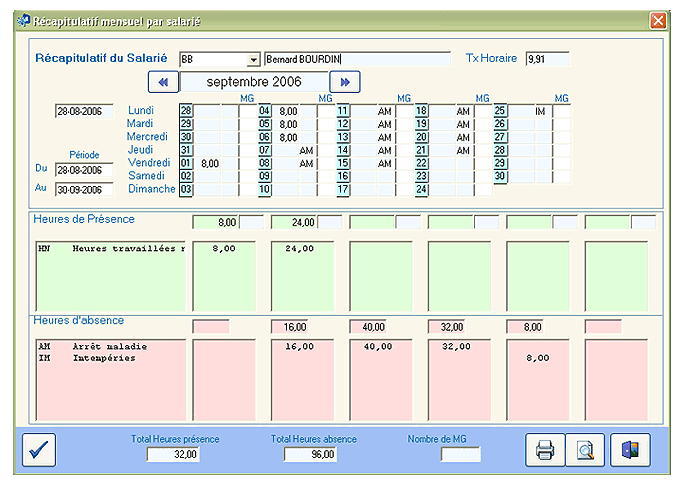Click the printer icon button
Viewport: 684px width, 486px height.
tap(545, 450)
